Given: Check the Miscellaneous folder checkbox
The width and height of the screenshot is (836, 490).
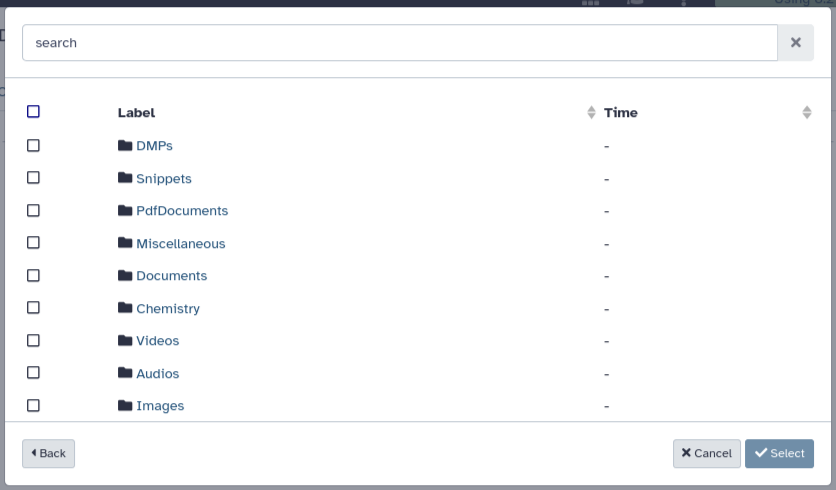Looking at the screenshot, I should pos(33,243).
